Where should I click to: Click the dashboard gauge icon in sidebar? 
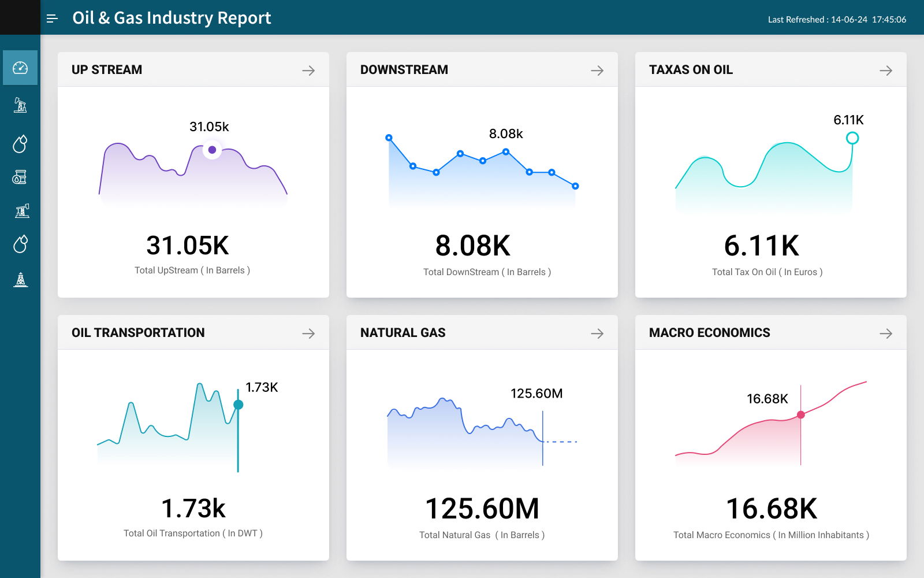point(20,68)
